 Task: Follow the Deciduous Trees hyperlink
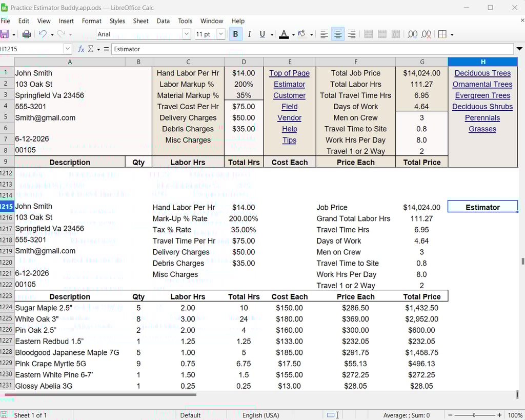[482, 73]
